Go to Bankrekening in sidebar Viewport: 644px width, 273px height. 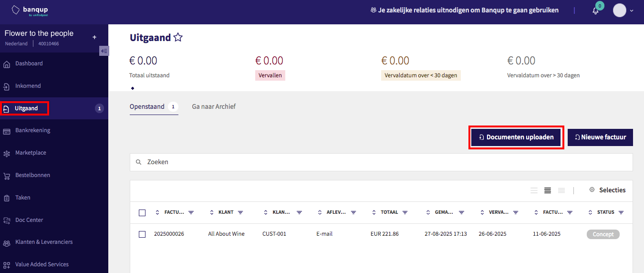click(x=32, y=130)
